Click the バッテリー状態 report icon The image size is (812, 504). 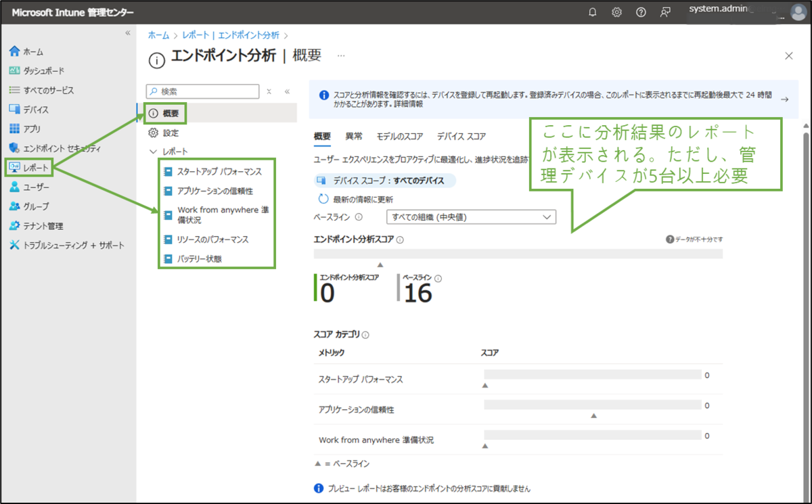[x=168, y=258]
